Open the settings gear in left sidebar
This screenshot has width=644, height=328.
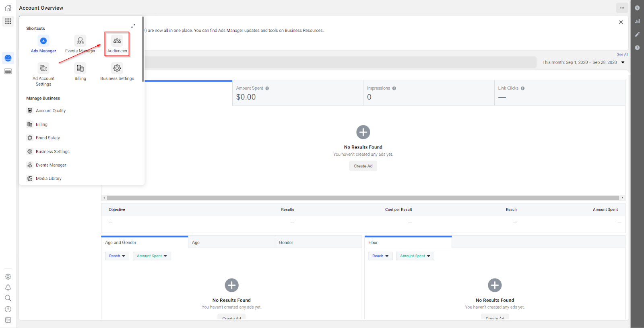tap(8, 277)
